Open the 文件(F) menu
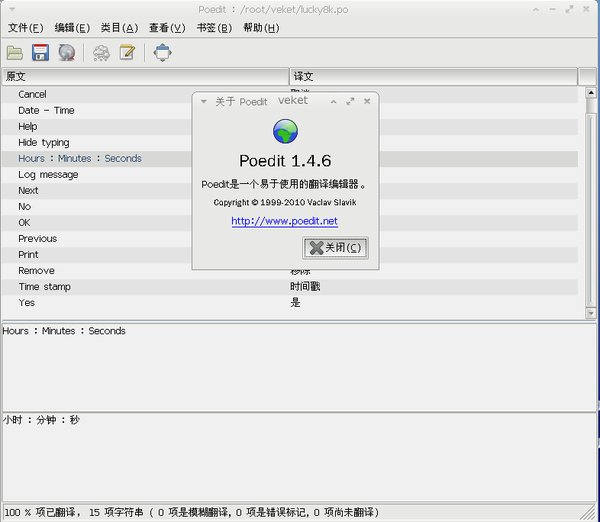 coord(25,27)
